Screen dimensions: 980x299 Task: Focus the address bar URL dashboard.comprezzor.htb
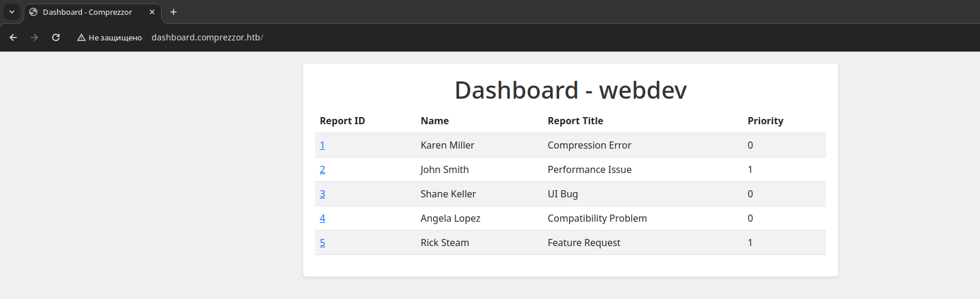(207, 37)
